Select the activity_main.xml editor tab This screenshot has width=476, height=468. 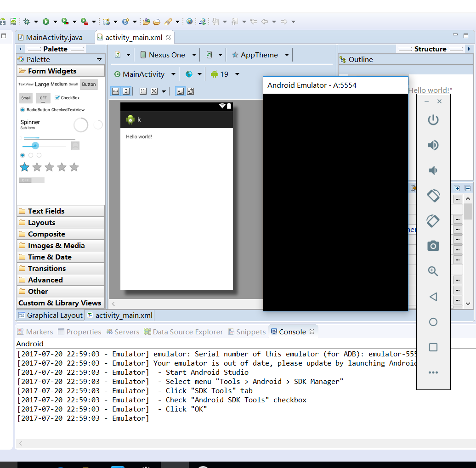(x=134, y=37)
